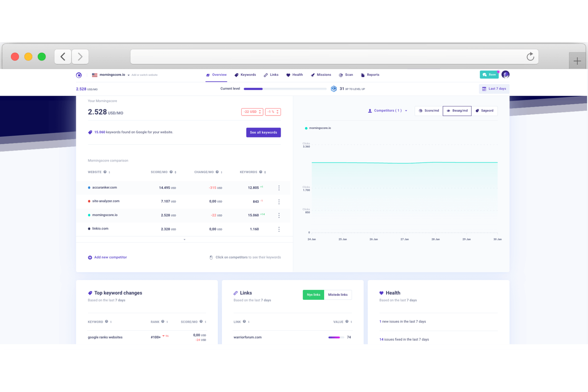Open the three-dot menu for accuranker.com
This screenshot has height=392, width=588.
click(279, 187)
